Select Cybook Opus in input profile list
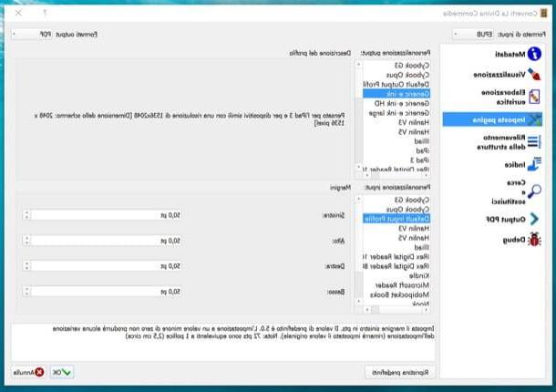 pyautogui.click(x=396, y=210)
